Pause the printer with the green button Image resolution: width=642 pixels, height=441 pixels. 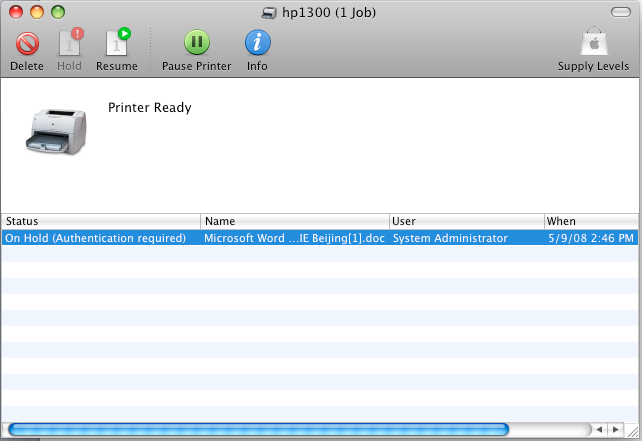click(197, 42)
